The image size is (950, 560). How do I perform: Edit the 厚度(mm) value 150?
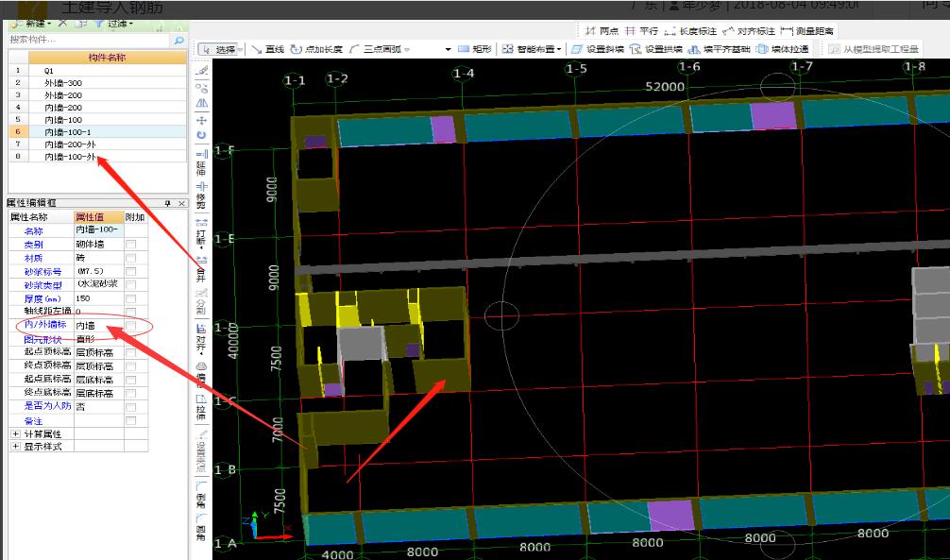(x=99, y=298)
